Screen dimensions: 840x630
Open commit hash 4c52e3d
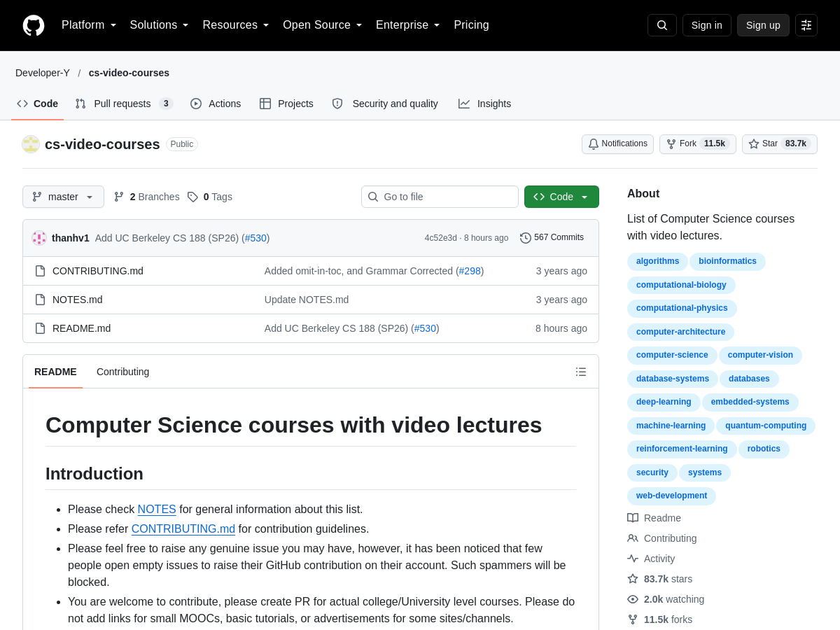click(x=440, y=238)
